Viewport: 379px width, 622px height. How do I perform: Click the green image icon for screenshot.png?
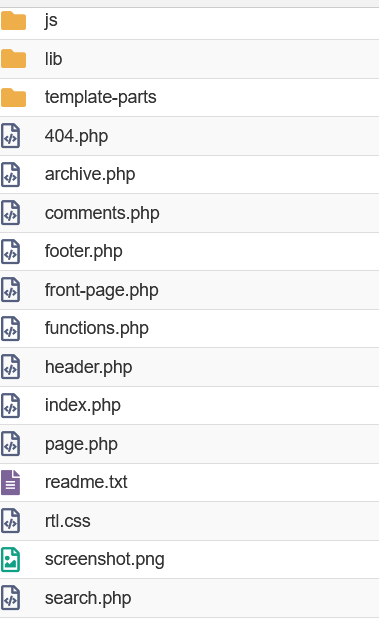(x=10, y=559)
